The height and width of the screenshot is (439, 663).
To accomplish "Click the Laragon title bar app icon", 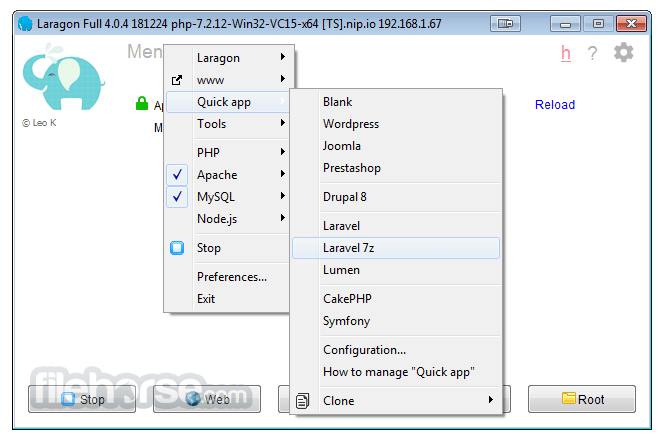I will pyautogui.click(x=25, y=24).
